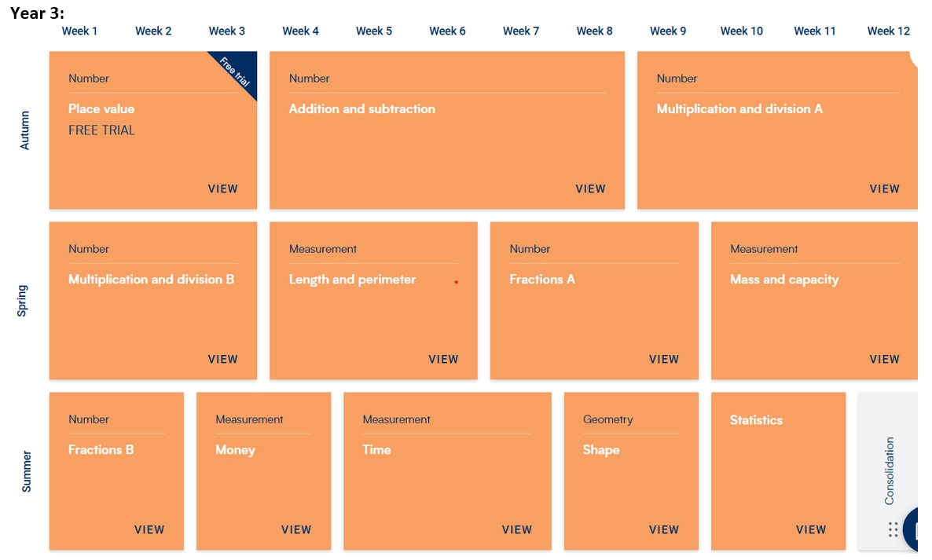Select VIEW on Mass and capacity card
The image size is (932, 560).
pos(884,359)
